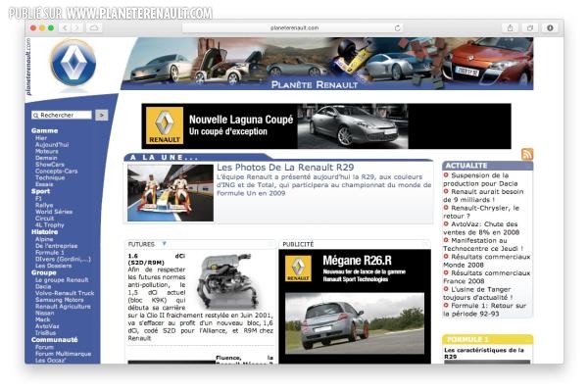Open the downloads button in Safari toolbar
The height and width of the screenshot is (392, 588).
point(550,27)
